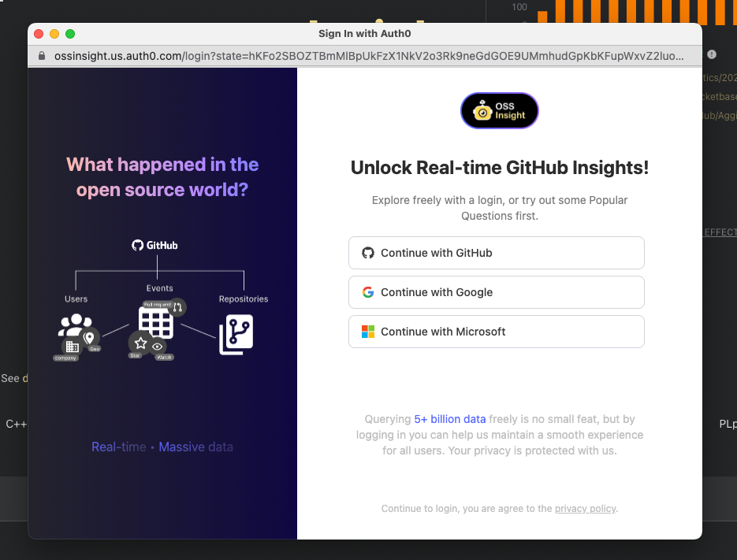The height and width of the screenshot is (560, 737).
Task: Open the privacy policy link
Action: pyautogui.click(x=585, y=508)
